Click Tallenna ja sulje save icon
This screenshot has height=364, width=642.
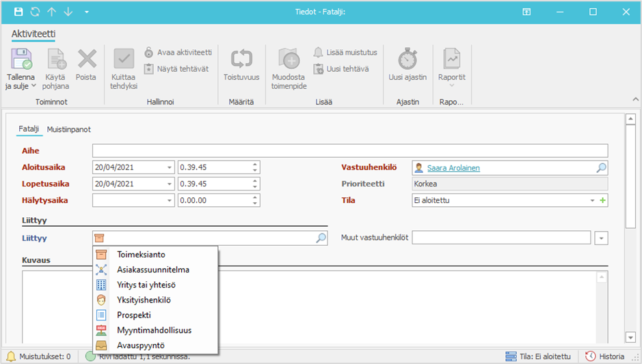(x=21, y=59)
